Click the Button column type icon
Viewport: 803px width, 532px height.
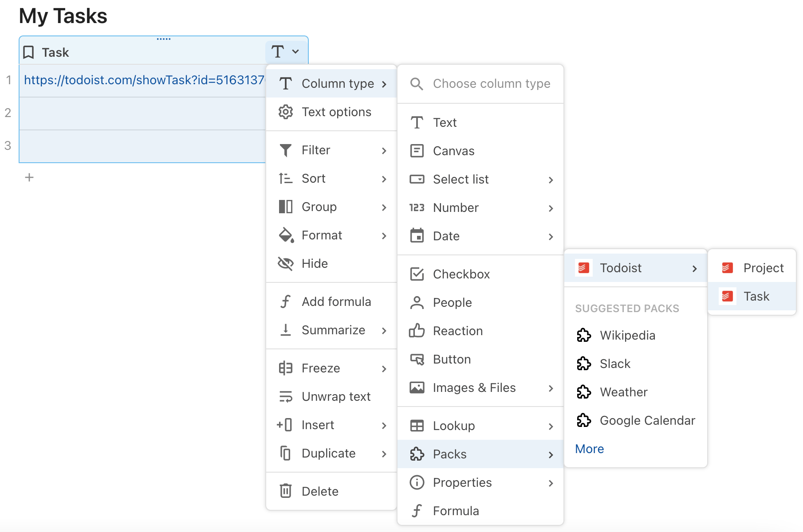tap(417, 360)
